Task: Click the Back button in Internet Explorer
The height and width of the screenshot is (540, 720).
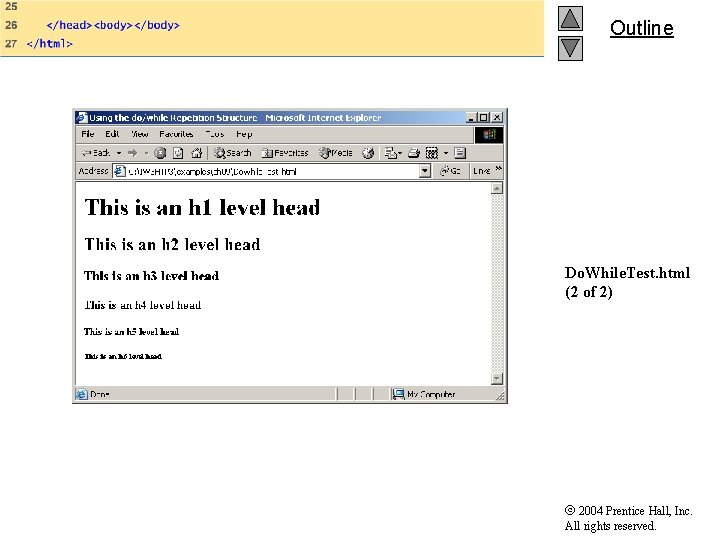Action: [x=96, y=153]
